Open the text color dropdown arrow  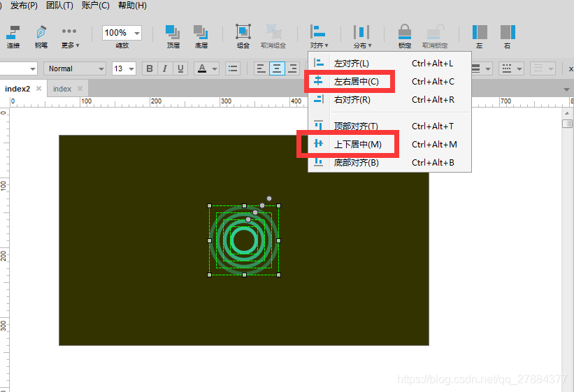coord(215,68)
